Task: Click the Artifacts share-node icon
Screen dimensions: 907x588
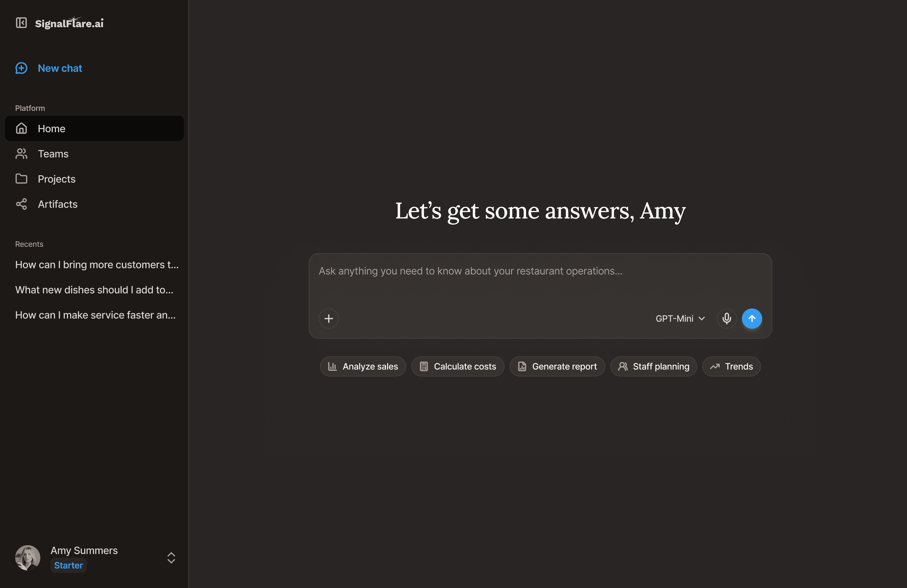Action: pyautogui.click(x=21, y=204)
